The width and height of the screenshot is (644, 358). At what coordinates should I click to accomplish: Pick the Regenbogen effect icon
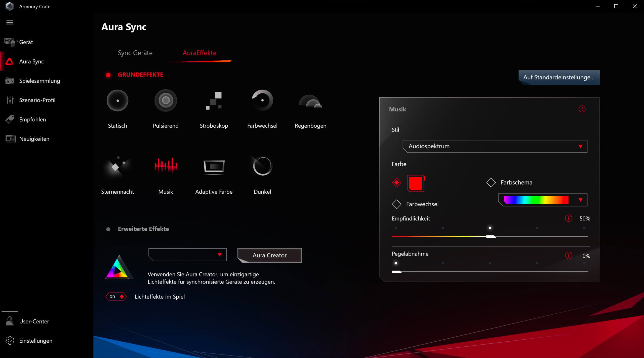[310, 101]
